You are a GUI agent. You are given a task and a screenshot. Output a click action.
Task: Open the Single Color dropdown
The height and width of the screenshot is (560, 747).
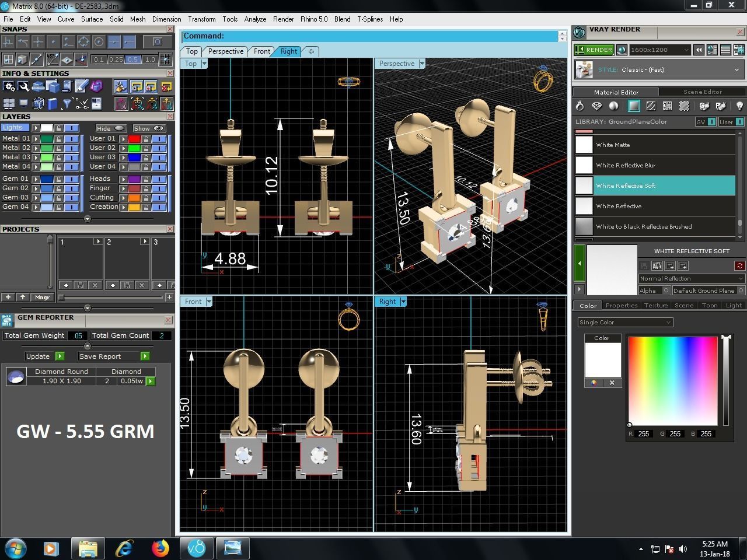point(625,322)
